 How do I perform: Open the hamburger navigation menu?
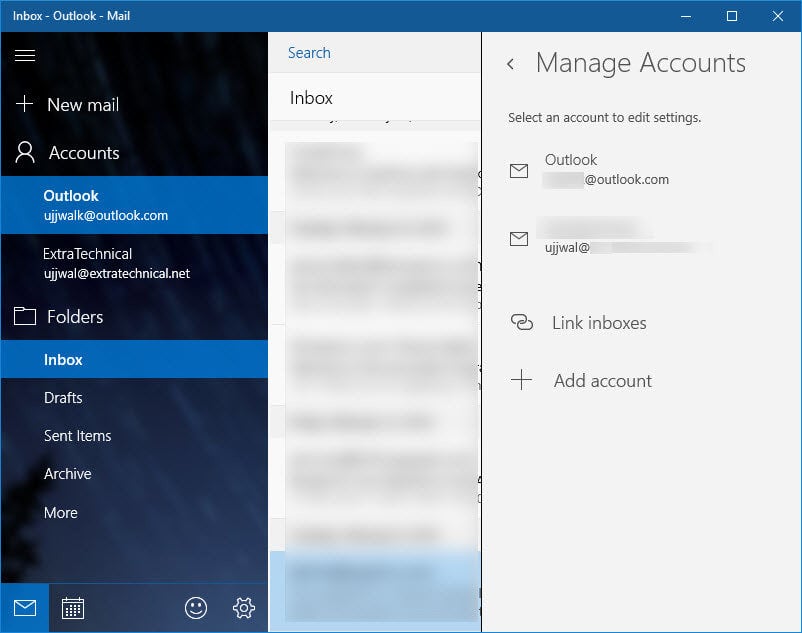coord(25,55)
